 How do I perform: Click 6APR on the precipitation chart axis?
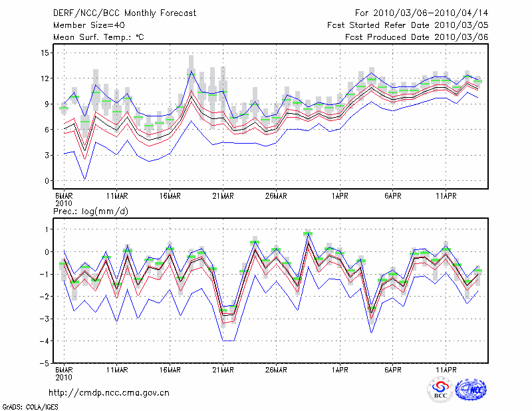[393, 369]
